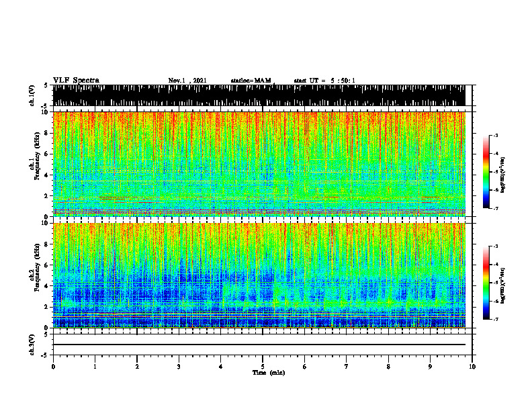This screenshot has height=411, width=532.
Task: Click '-7' on the ch.2 color bar scale
Action: 496,319
